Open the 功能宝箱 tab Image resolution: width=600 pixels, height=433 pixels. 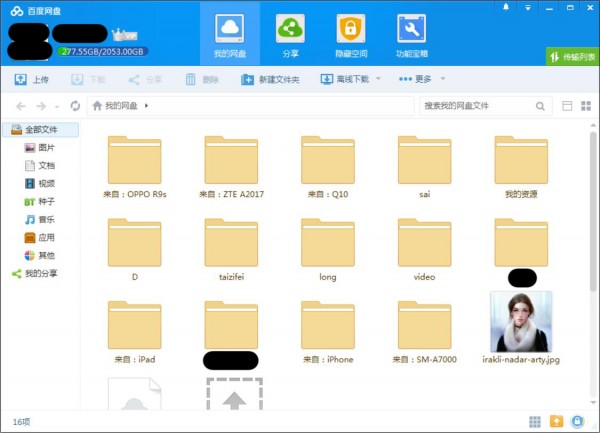(x=411, y=35)
